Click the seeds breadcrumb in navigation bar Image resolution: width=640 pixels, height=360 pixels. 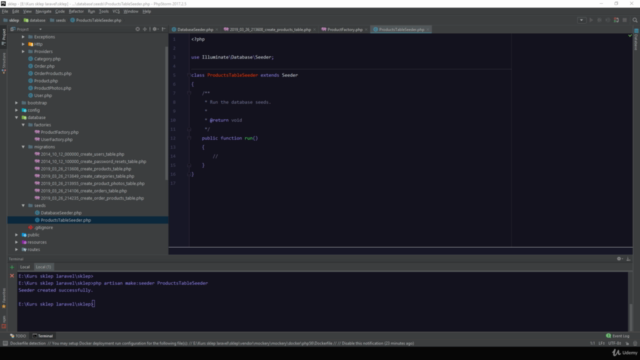coord(58,20)
